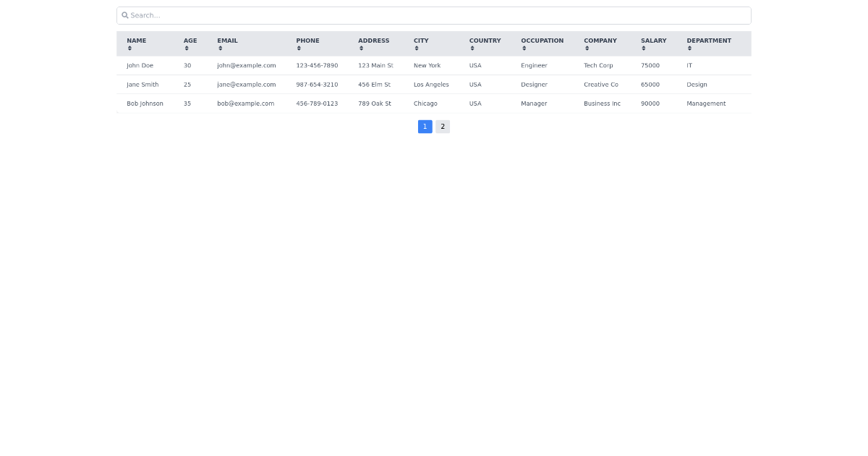This screenshot has width=868, height=456.
Task: Toggle sorting on the OCCUPATION column
Action: pos(524,48)
